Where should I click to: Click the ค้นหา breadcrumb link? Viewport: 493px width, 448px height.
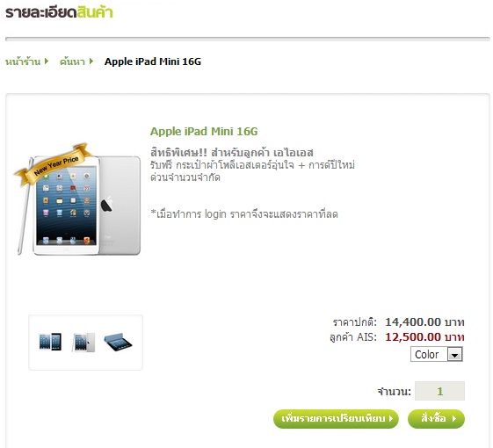[73, 61]
